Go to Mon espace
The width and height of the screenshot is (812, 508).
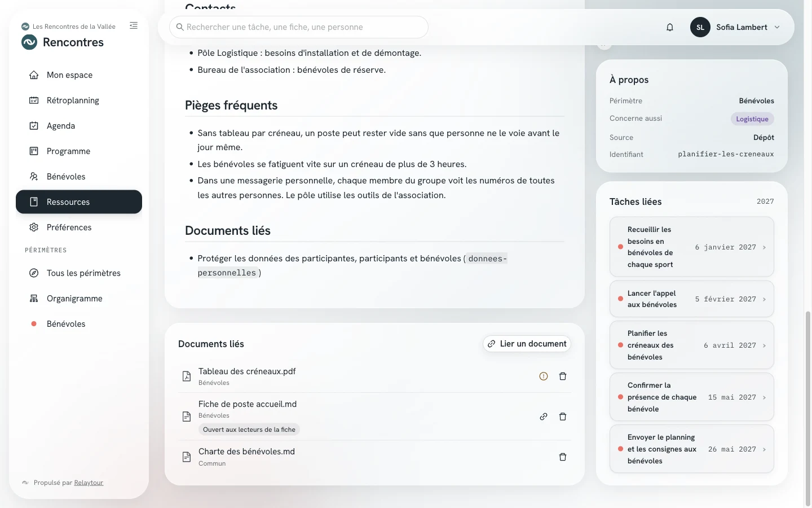tap(79, 75)
